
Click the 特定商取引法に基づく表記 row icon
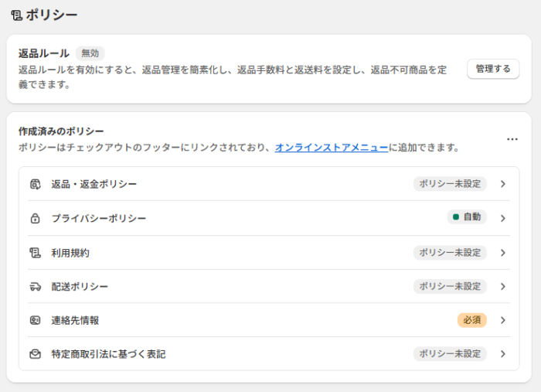click(x=35, y=354)
